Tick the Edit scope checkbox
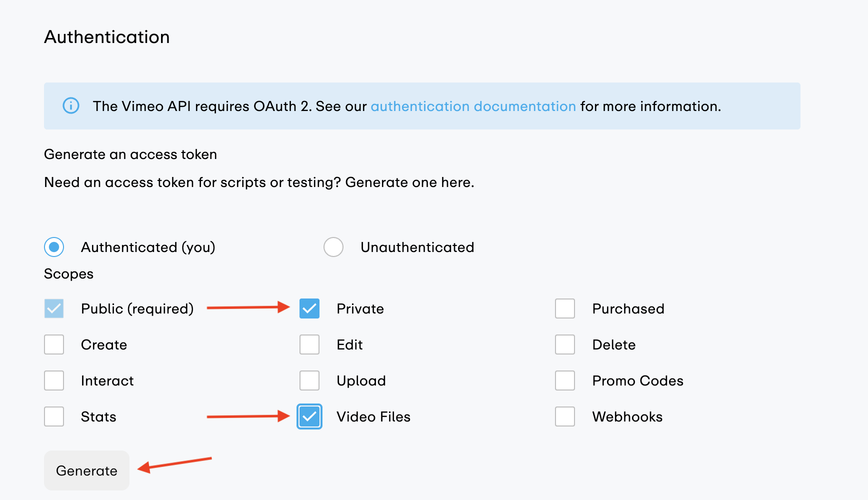 [x=309, y=344]
